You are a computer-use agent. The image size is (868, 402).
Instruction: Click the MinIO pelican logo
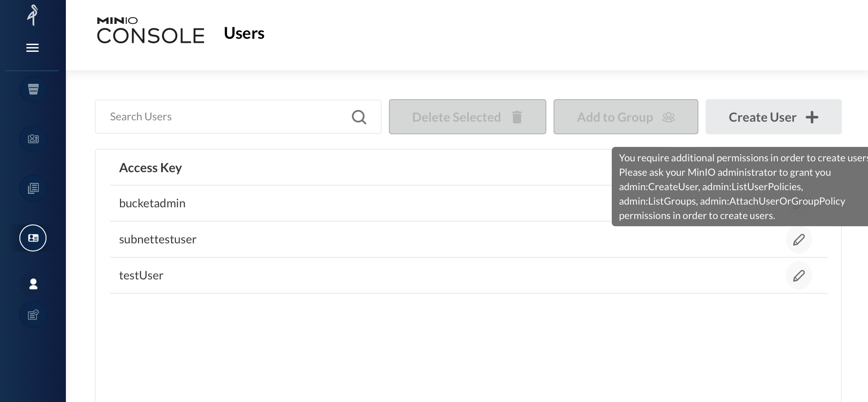click(x=32, y=15)
